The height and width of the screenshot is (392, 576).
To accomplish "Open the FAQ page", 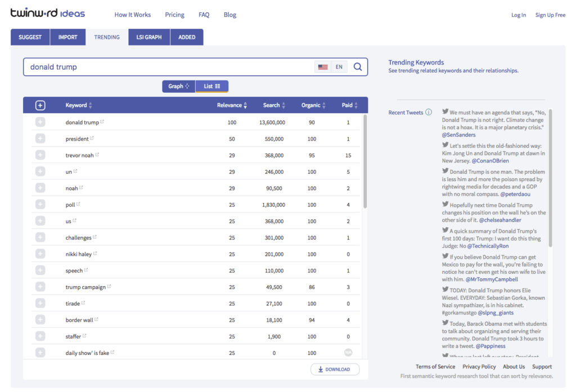I will (x=204, y=15).
